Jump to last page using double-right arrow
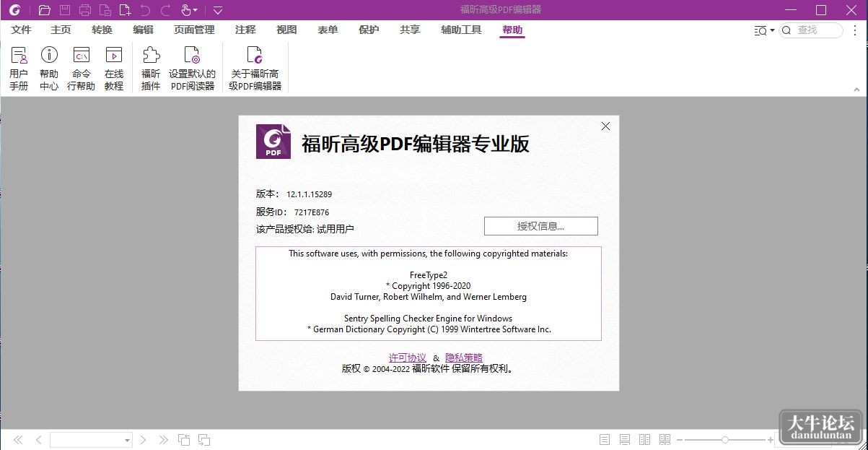This screenshot has width=868, height=450. pos(163,440)
